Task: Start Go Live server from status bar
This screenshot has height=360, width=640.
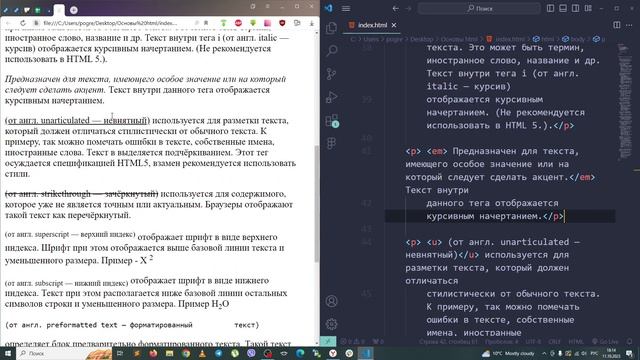Action: click(x=605, y=341)
